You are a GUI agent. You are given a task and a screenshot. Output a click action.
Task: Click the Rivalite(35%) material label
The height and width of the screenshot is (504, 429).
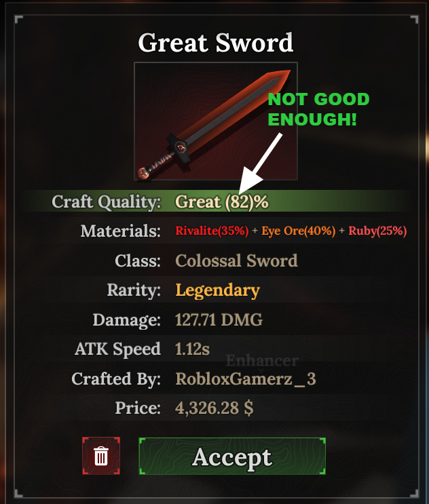pos(212,231)
